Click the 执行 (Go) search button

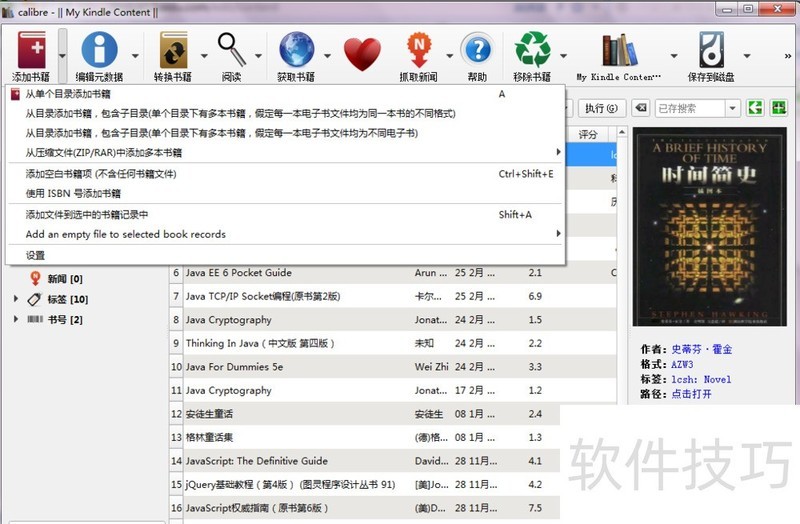click(x=601, y=108)
